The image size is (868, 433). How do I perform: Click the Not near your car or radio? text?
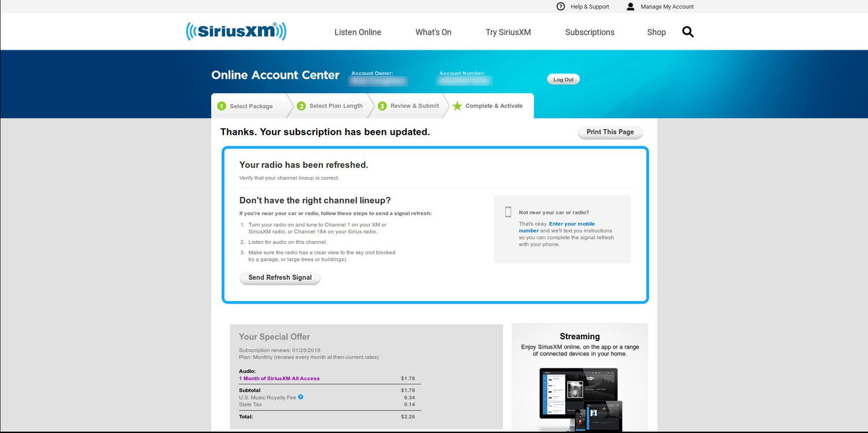pos(554,213)
